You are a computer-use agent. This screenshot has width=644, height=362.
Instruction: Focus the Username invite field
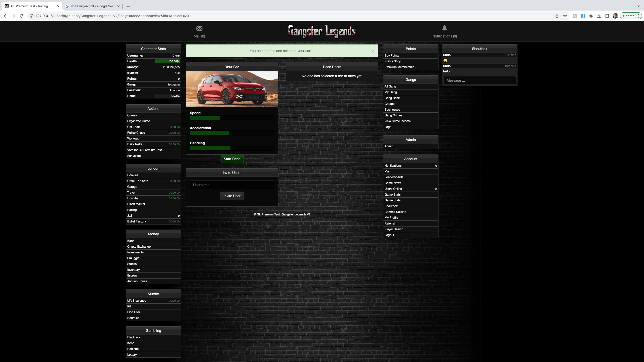[x=232, y=185]
